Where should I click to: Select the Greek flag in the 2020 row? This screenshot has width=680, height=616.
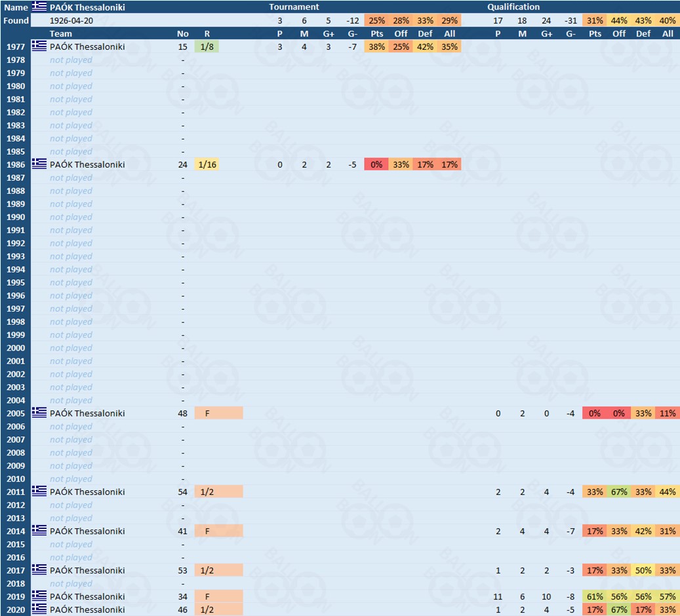[39, 609]
